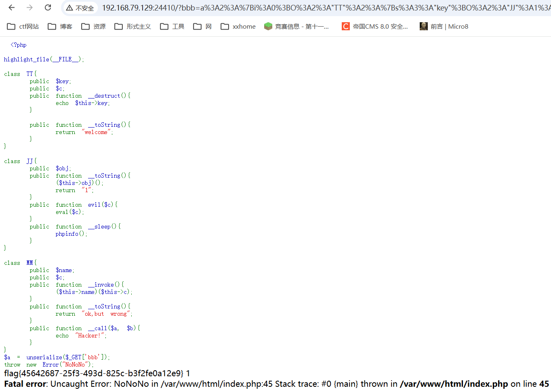551x392 pixels.
Task: Open the 博客 bookmark folder
Action: [x=60, y=27]
